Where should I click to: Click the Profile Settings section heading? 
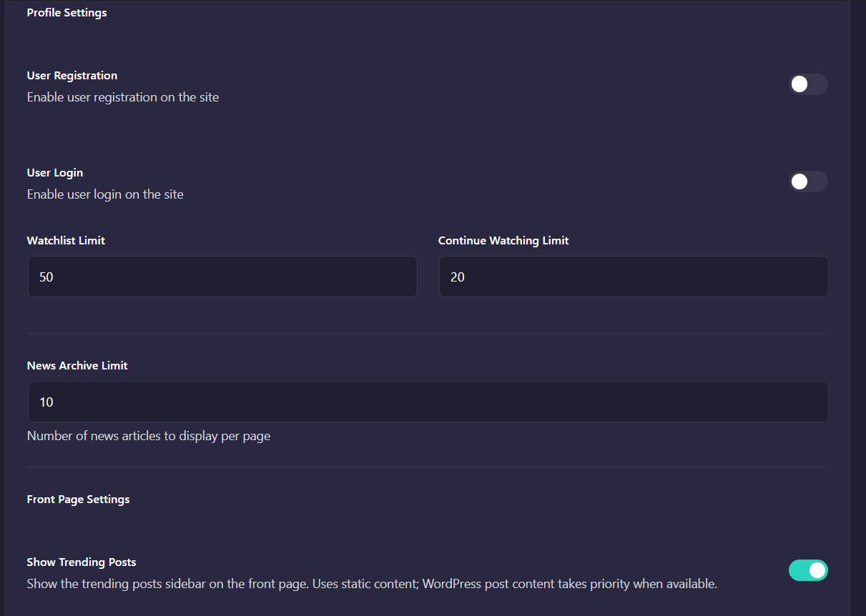pyautogui.click(x=67, y=12)
